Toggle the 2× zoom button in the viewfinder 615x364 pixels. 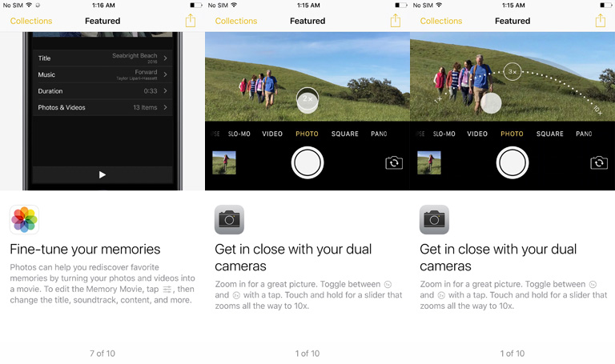(307, 99)
